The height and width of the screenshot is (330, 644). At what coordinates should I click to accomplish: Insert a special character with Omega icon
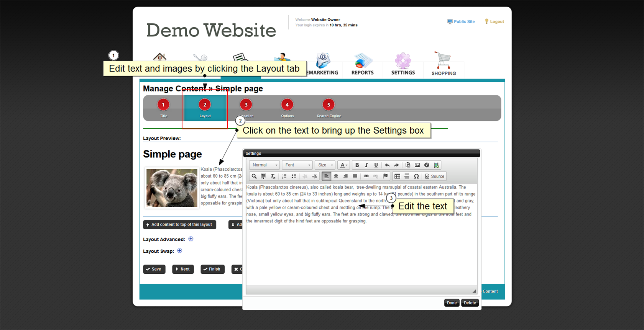pyautogui.click(x=416, y=176)
